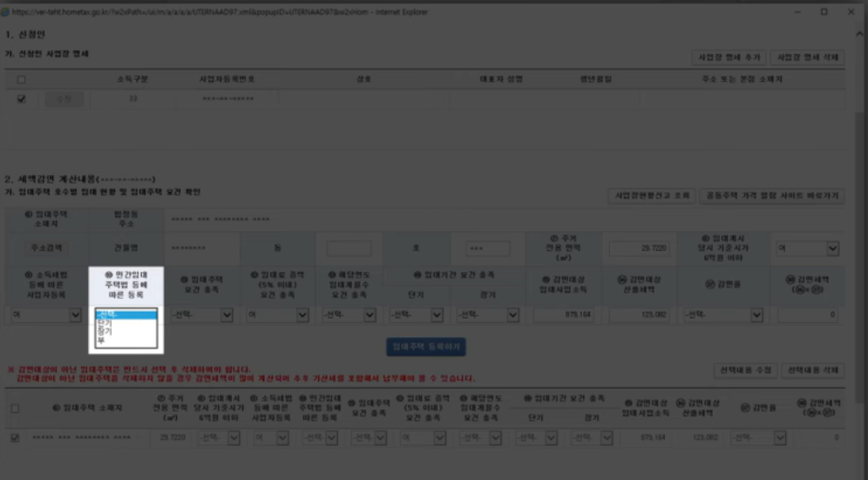Maximize the Internet Explorer popup window
The image size is (868, 480).
click(824, 11)
